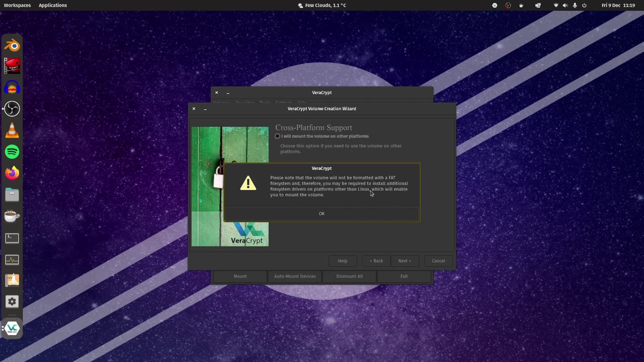Open the date and time 'Fri 9 Dec 11:19'
This screenshot has width=644, height=362.
[x=618, y=5]
